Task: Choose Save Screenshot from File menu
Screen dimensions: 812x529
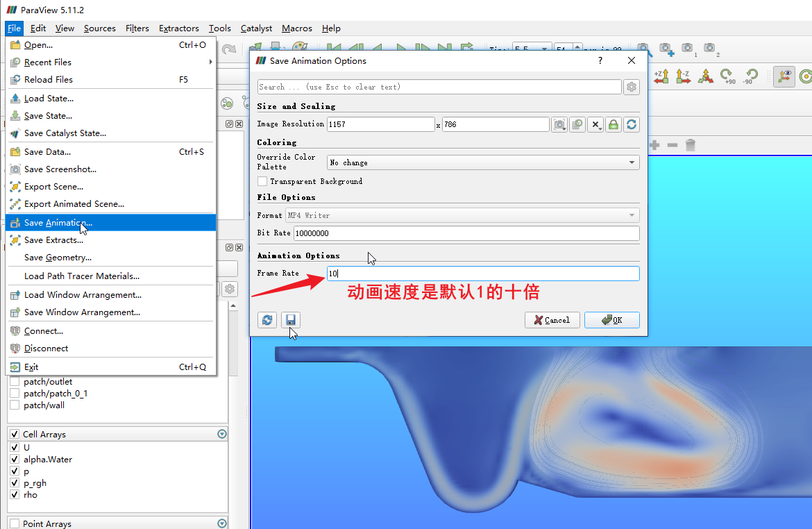Action: (110, 169)
